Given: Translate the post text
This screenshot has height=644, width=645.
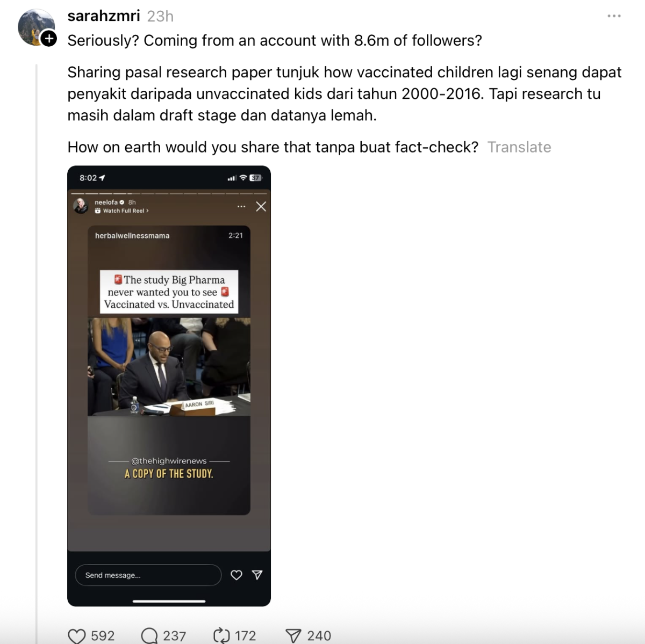Looking at the screenshot, I should point(519,147).
